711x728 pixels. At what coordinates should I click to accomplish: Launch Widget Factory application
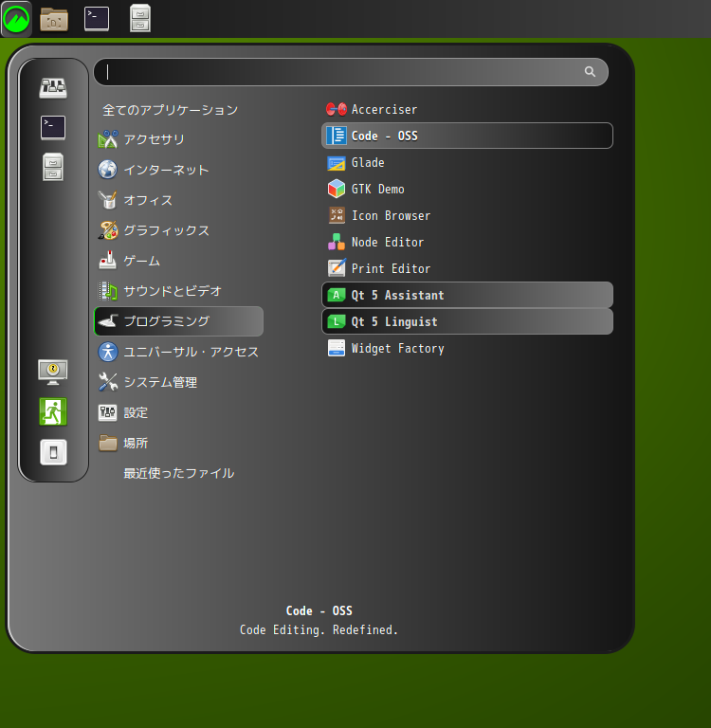(467, 348)
